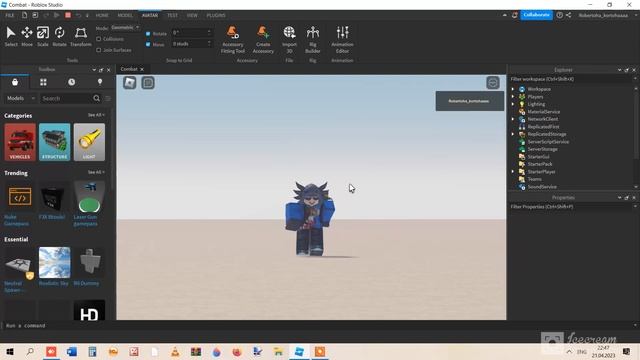This screenshot has height=360, width=640.
Task: Expand the Lighting tree node
Action: (x=513, y=104)
